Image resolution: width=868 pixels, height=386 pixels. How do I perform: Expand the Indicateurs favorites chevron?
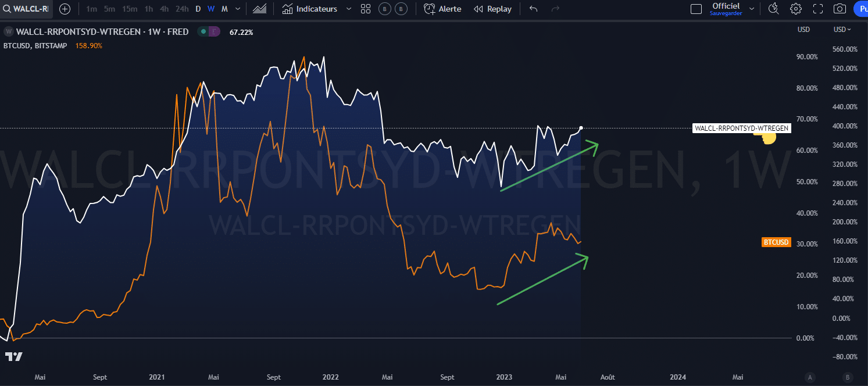click(349, 9)
